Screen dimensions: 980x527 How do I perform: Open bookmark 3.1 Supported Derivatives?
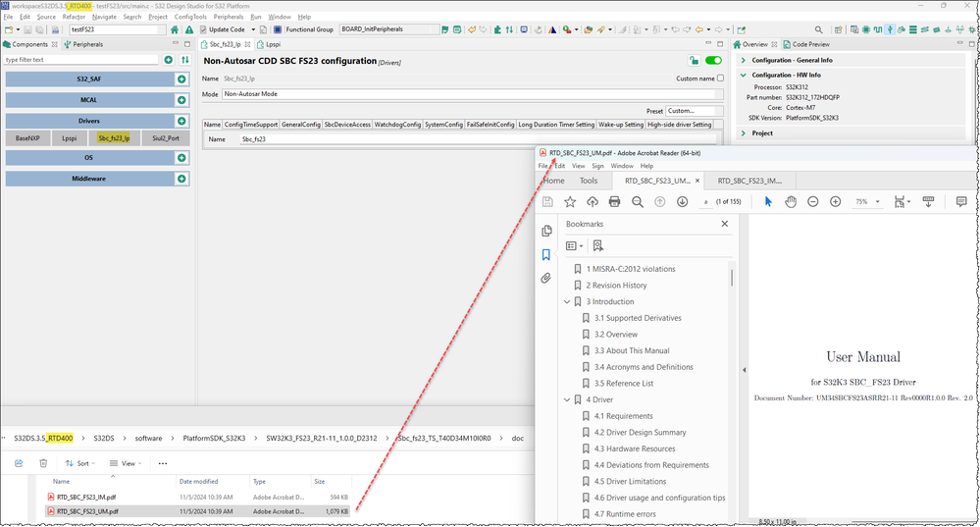[638, 318]
